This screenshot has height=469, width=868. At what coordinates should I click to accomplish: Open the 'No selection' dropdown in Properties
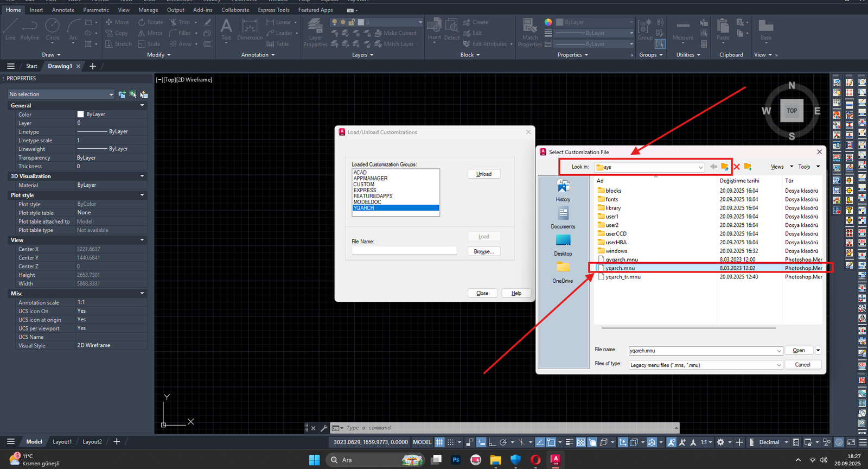111,94
